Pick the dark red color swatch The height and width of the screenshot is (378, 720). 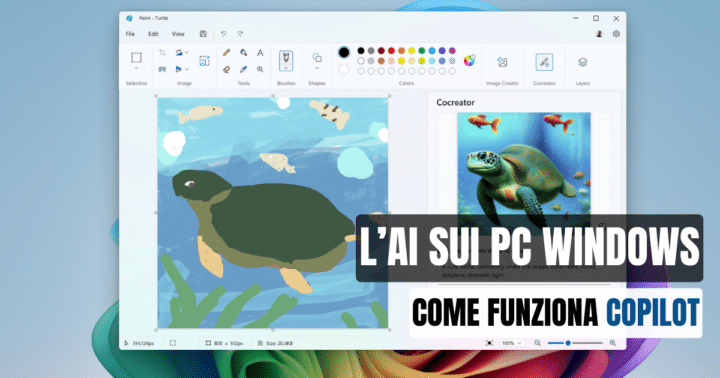[x=381, y=51]
